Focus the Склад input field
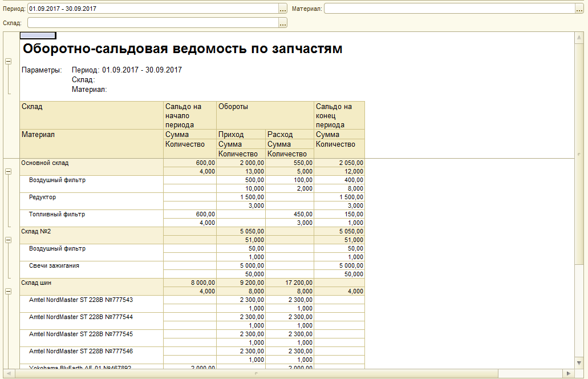The image size is (588, 379). (x=153, y=23)
